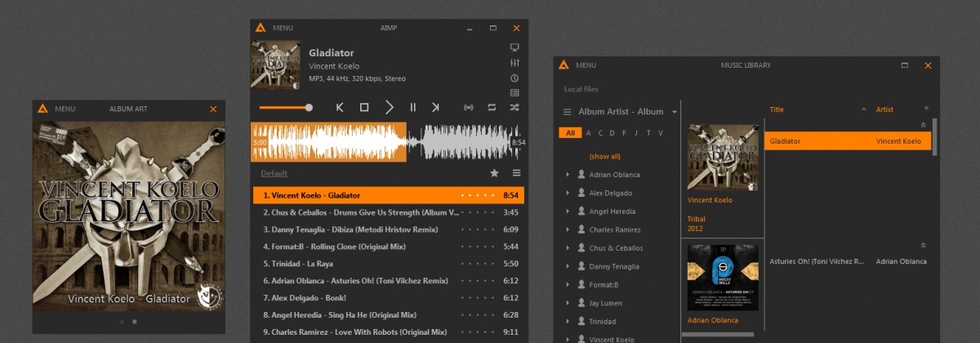Screen dimensions: 980x343
Task: Filter library by letter F
Action: 624,133
